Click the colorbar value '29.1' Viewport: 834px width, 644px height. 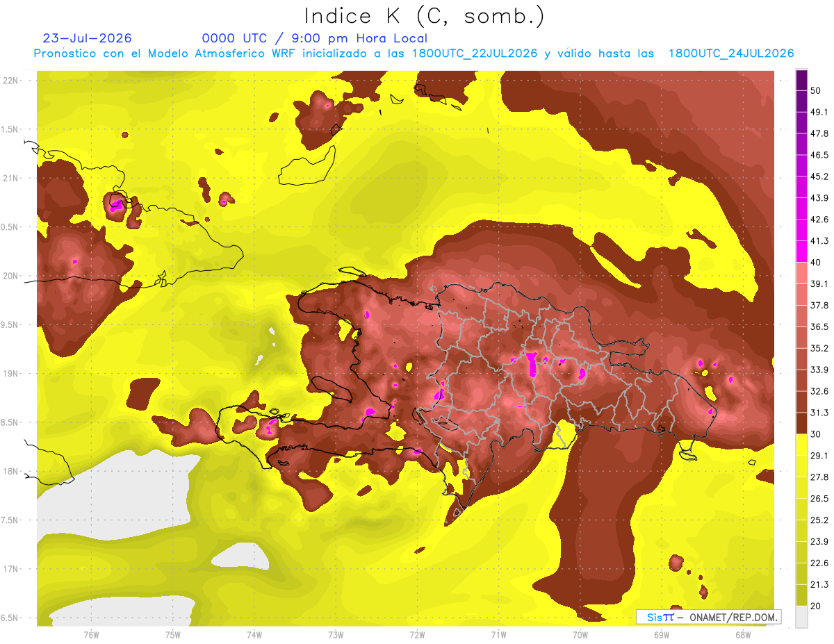point(819,456)
